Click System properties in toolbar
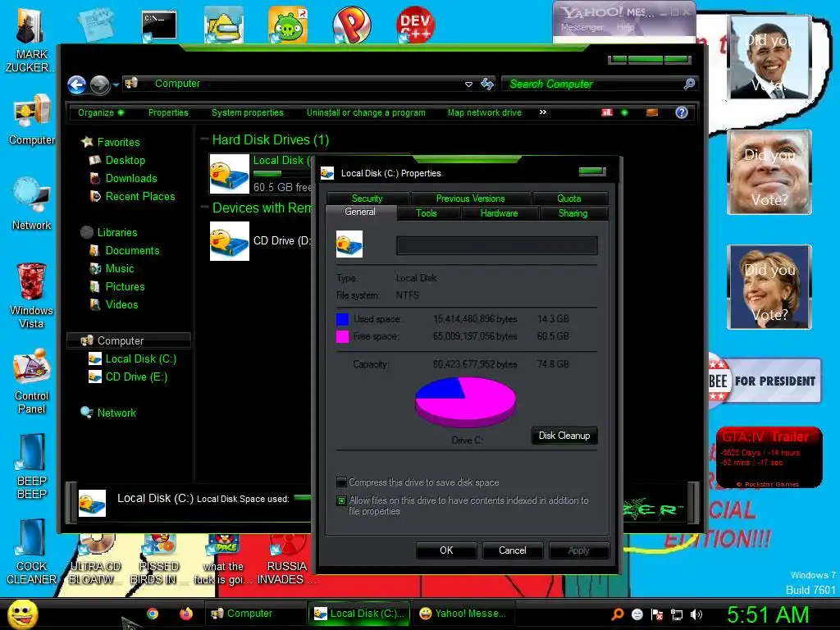This screenshot has width=840, height=630. click(248, 112)
